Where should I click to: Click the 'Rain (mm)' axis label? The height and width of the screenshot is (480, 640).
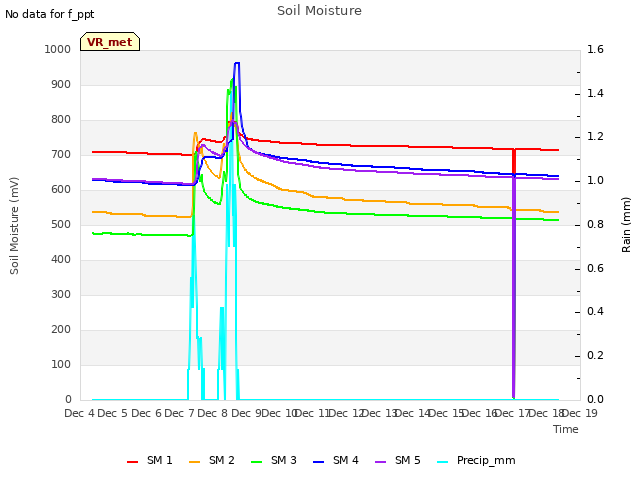[626, 225]
